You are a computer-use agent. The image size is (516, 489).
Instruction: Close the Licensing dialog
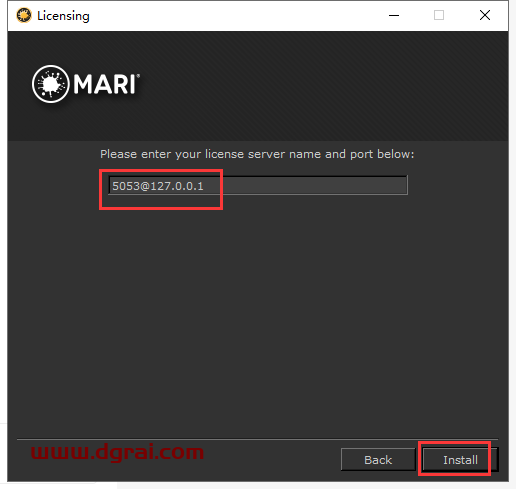click(x=485, y=15)
